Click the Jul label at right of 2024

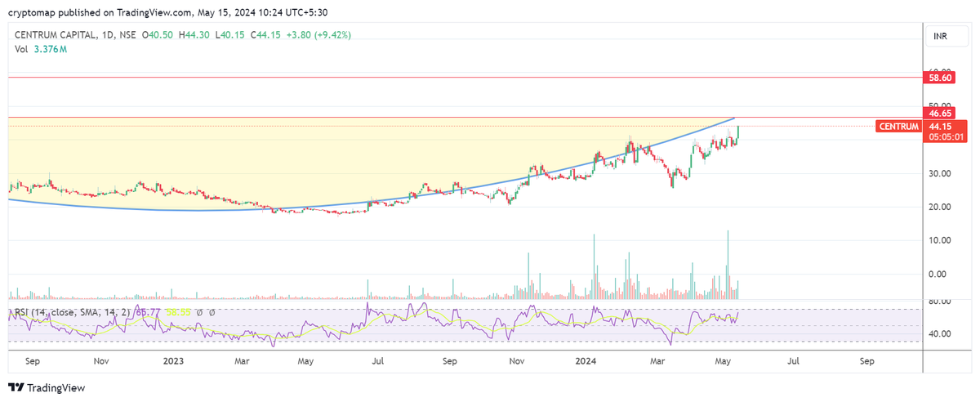(x=793, y=360)
